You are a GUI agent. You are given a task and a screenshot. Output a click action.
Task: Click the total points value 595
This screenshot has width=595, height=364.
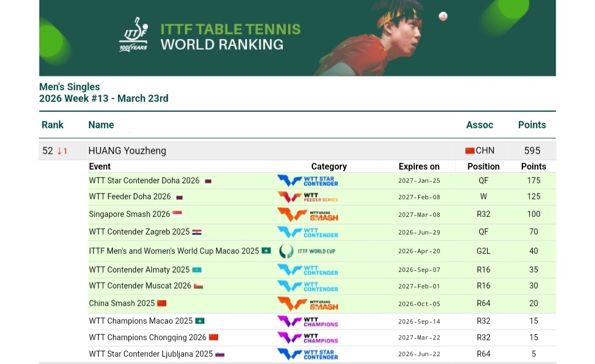[532, 151]
